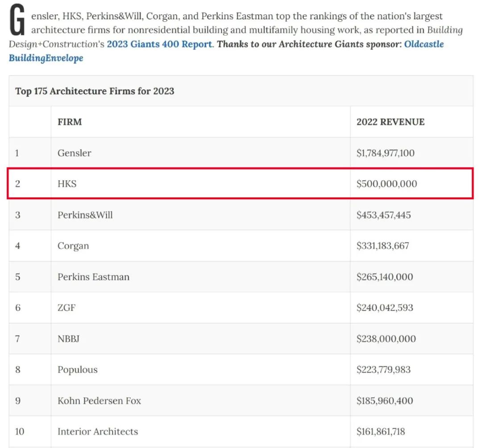Click Interior Architects revenue $161,861,718
The image size is (482, 448).
click(381, 431)
